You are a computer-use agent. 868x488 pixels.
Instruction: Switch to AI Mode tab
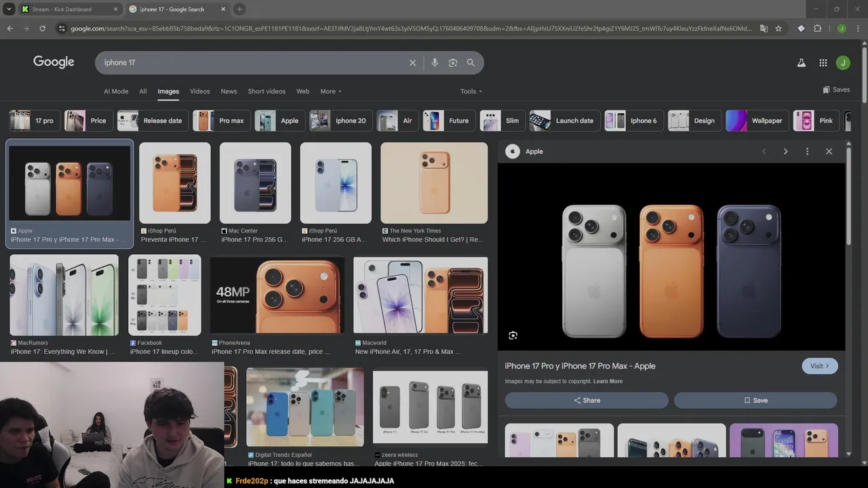pos(116,91)
